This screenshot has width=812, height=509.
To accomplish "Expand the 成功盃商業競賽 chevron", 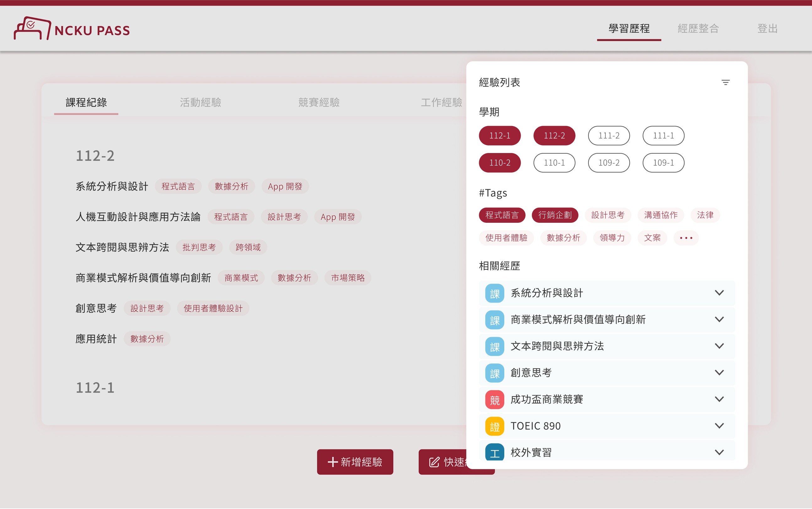I will 719,400.
